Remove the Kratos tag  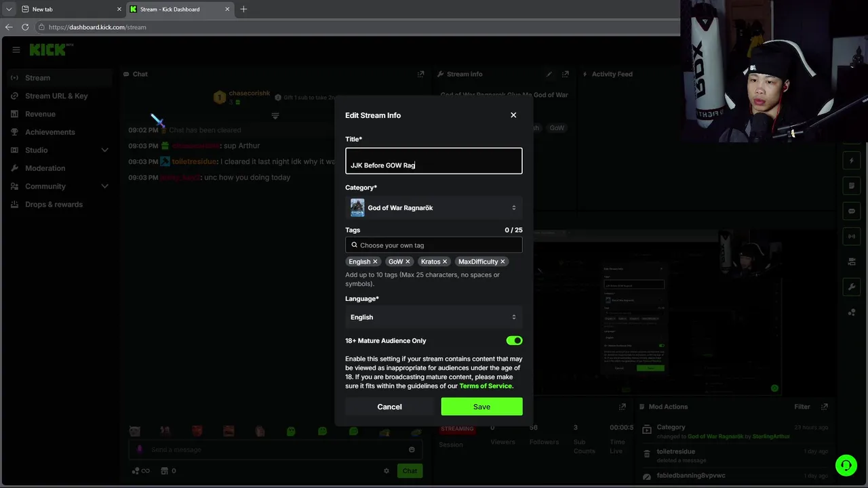(x=445, y=262)
